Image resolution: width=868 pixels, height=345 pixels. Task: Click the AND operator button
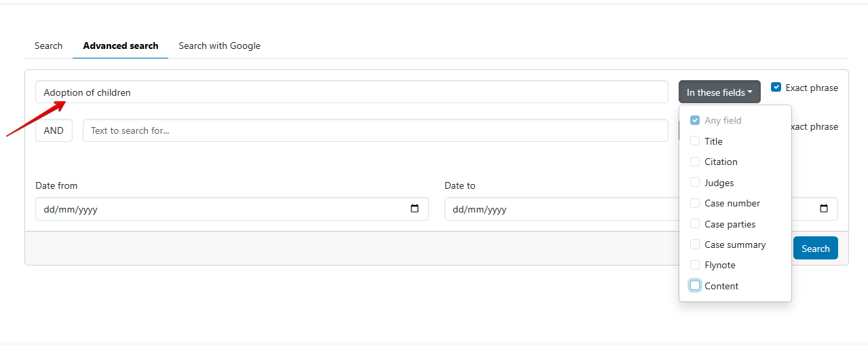click(x=54, y=130)
